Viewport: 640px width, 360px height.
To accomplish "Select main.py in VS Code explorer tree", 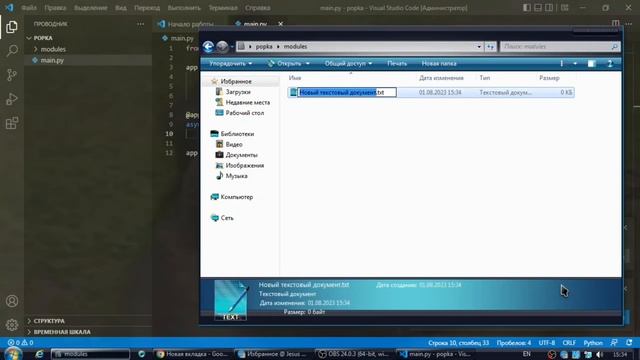I will coord(52,60).
